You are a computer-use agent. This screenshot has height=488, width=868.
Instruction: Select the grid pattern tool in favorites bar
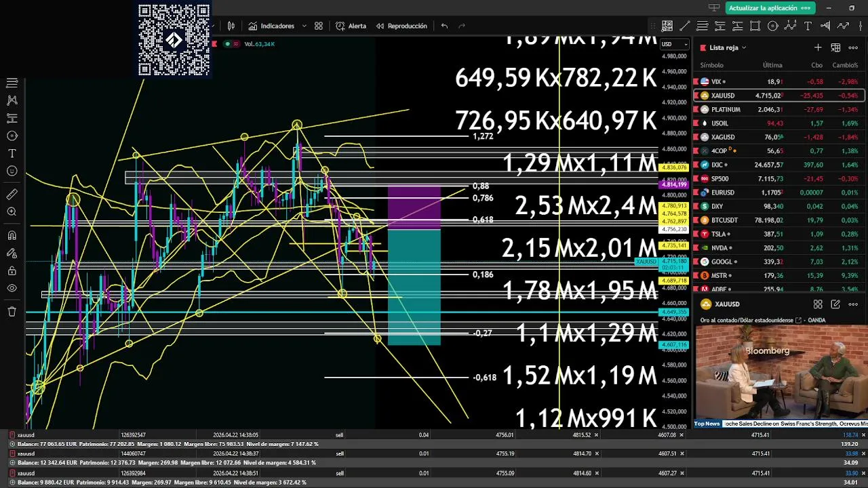click(x=667, y=26)
